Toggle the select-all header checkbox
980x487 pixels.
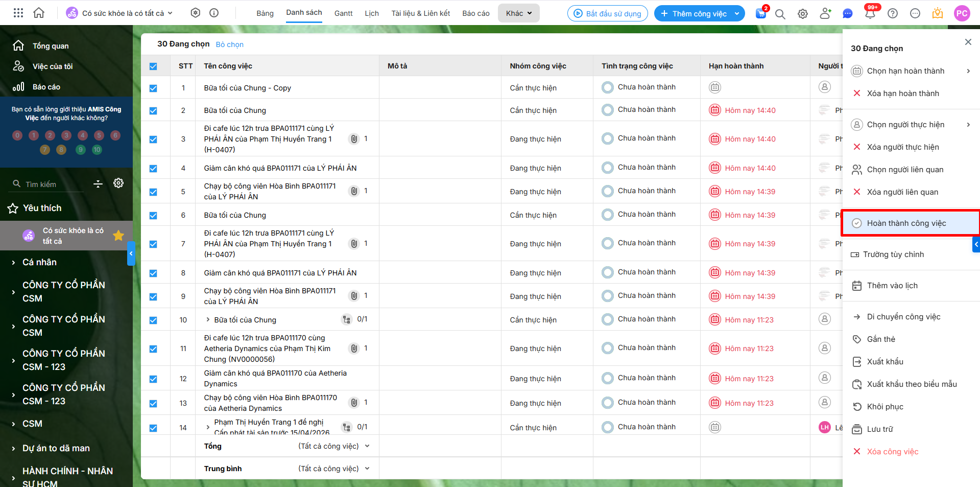point(153,66)
